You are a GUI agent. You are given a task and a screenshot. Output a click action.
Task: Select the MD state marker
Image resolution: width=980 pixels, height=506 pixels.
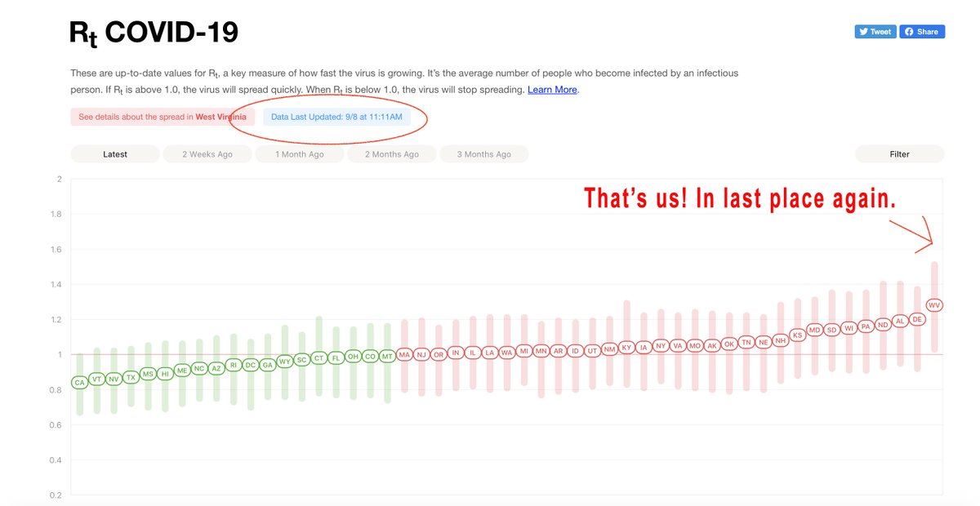pos(814,330)
